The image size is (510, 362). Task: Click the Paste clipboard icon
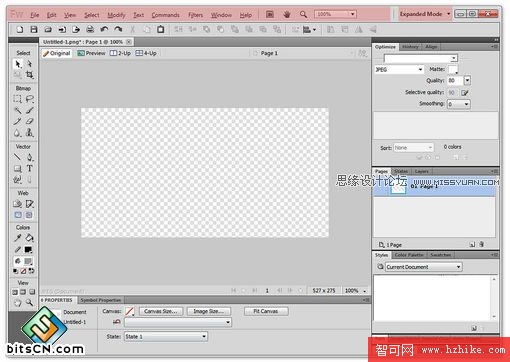(160, 29)
